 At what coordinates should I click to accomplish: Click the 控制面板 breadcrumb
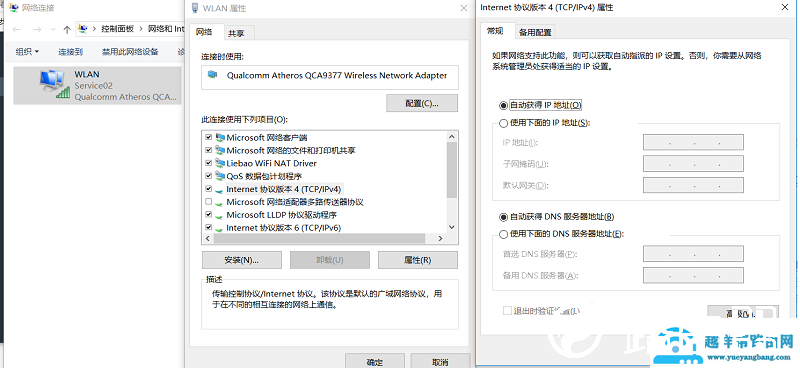(x=117, y=29)
